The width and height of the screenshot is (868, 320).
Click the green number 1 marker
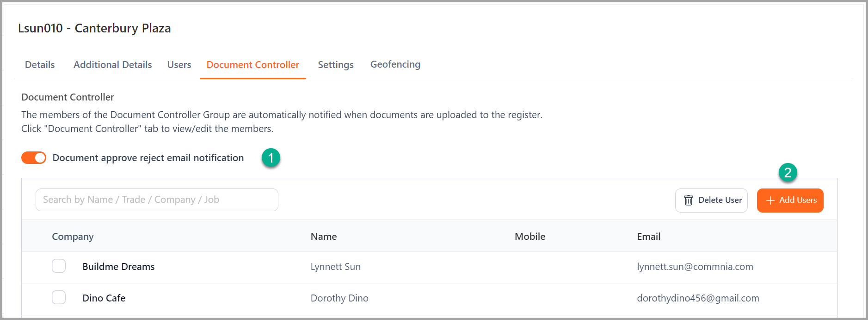[x=271, y=158]
